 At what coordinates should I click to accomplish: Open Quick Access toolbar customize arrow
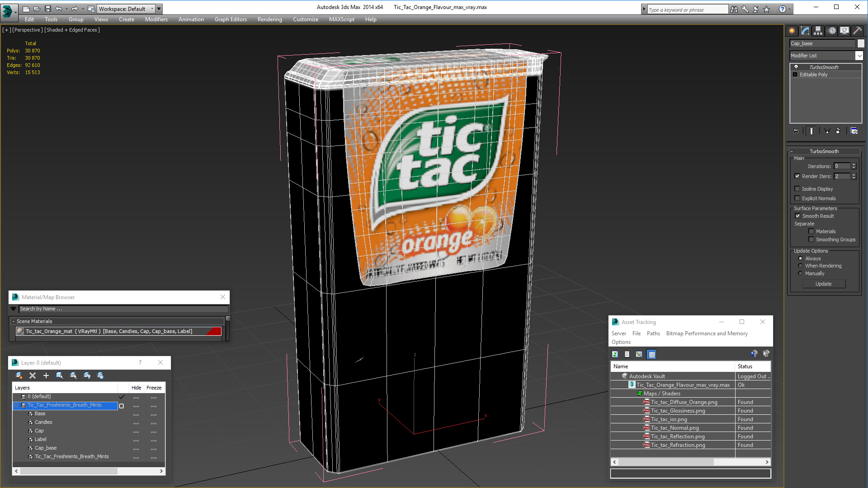click(x=159, y=9)
